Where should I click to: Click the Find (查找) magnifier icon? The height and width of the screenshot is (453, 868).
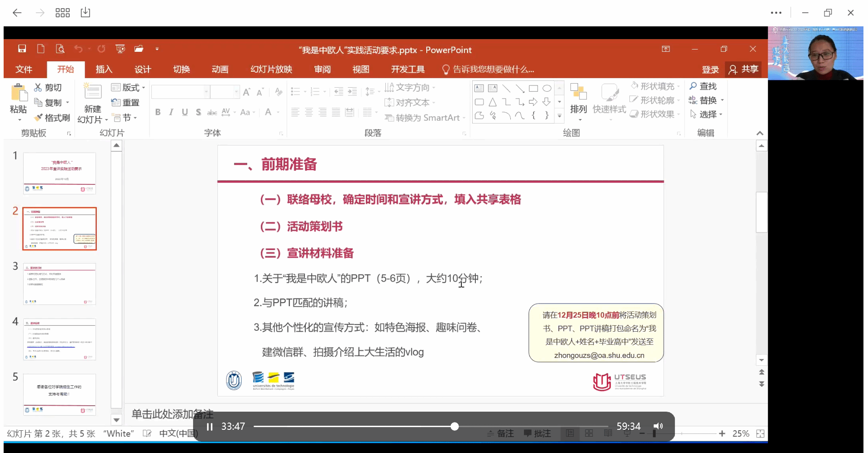(x=693, y=86)
